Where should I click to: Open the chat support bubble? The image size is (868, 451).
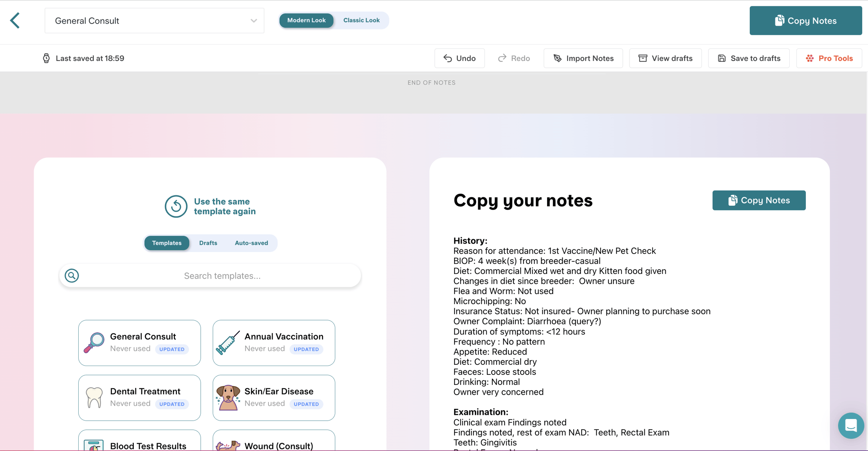click(851, 425)
